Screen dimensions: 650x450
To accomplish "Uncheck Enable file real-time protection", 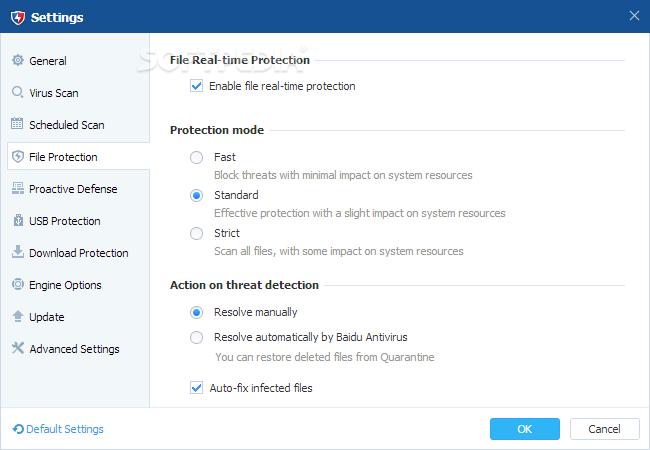I will pos(196,86).
